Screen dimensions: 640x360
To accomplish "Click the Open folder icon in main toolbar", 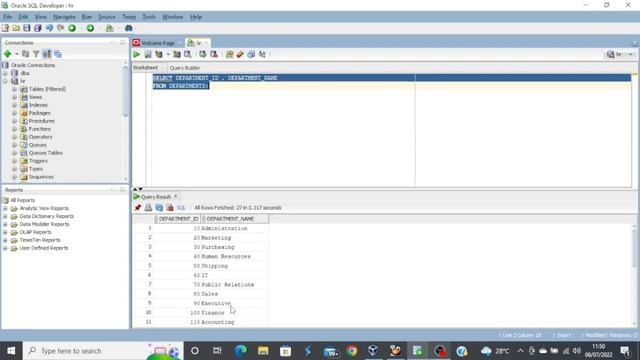I will (16, 28).
